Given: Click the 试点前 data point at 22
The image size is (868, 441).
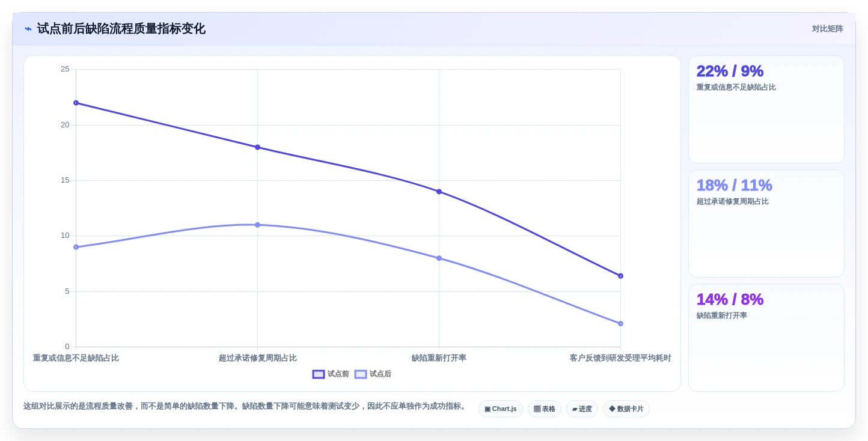Looking at the screenshot, I should 76,103.
